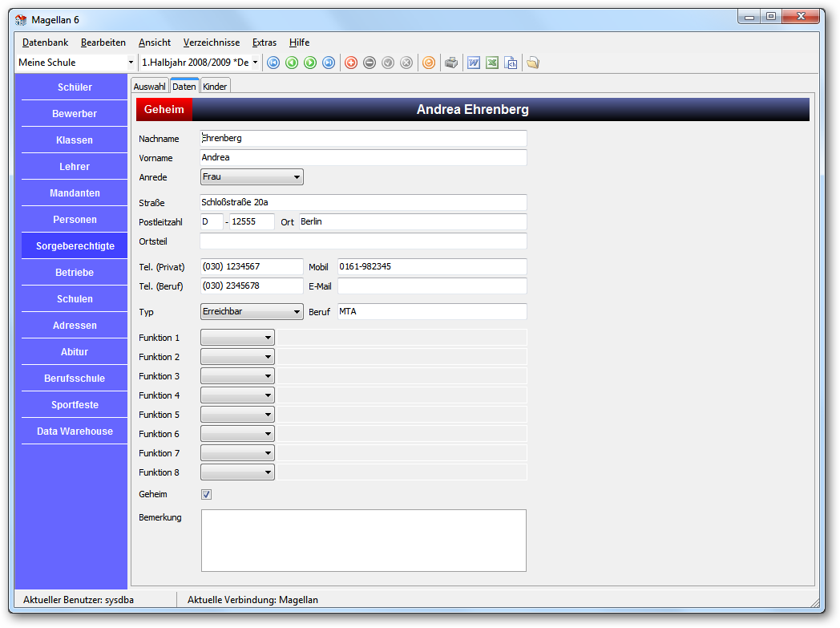Export to Word using W icon
This screenshot has width=840, height=628.
point(474,63)
